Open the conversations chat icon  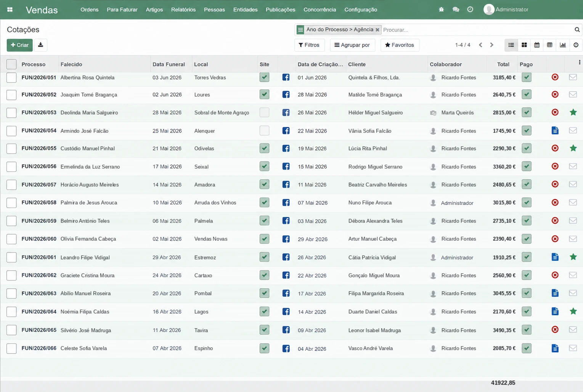(x=456, y=10)
